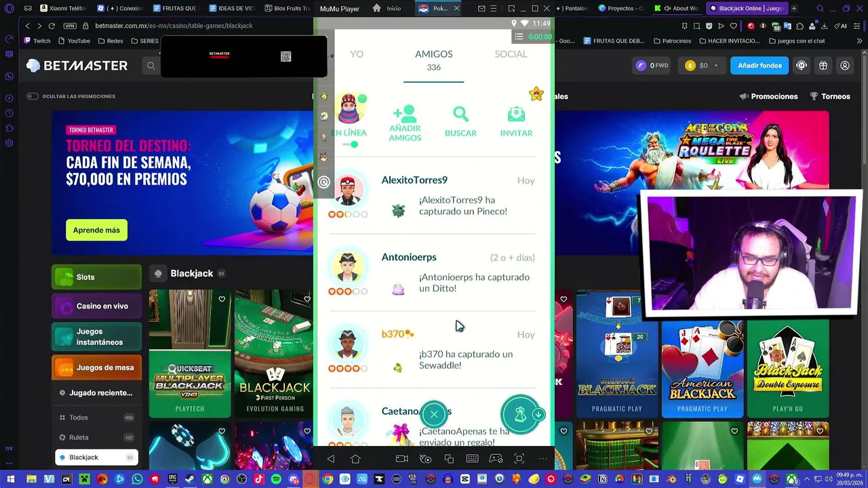Reload the browser page
Image resolution: width=868 pixels, height=488 pixels.
52,26
